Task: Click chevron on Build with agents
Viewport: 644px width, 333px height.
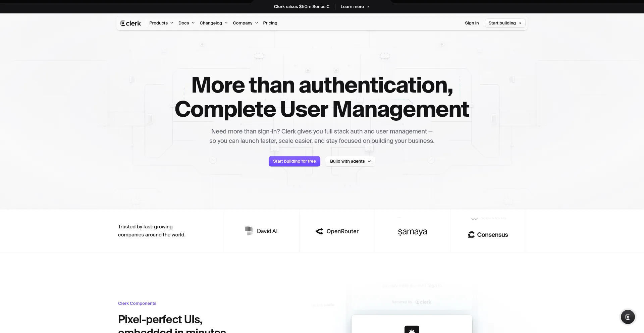Action: pos(369,161)
